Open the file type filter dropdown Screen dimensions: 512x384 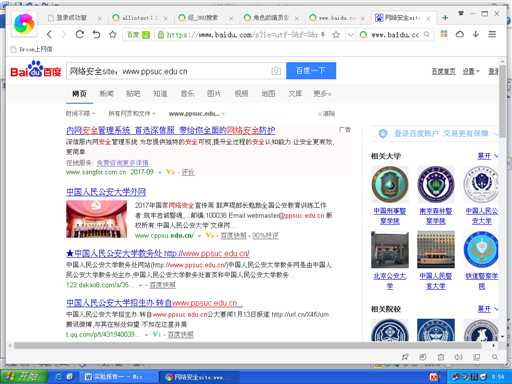point(132,114)
